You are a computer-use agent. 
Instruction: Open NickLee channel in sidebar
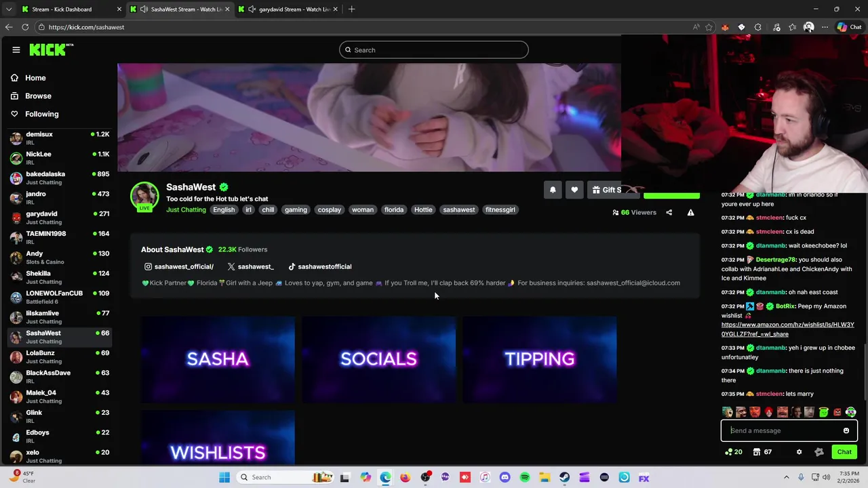tap(60, 158)
